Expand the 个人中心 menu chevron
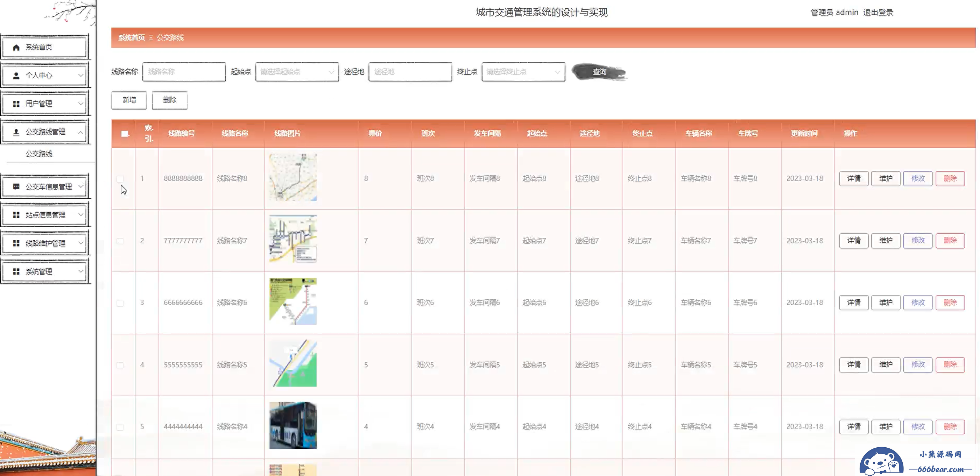980x476 pixels. 81,75
